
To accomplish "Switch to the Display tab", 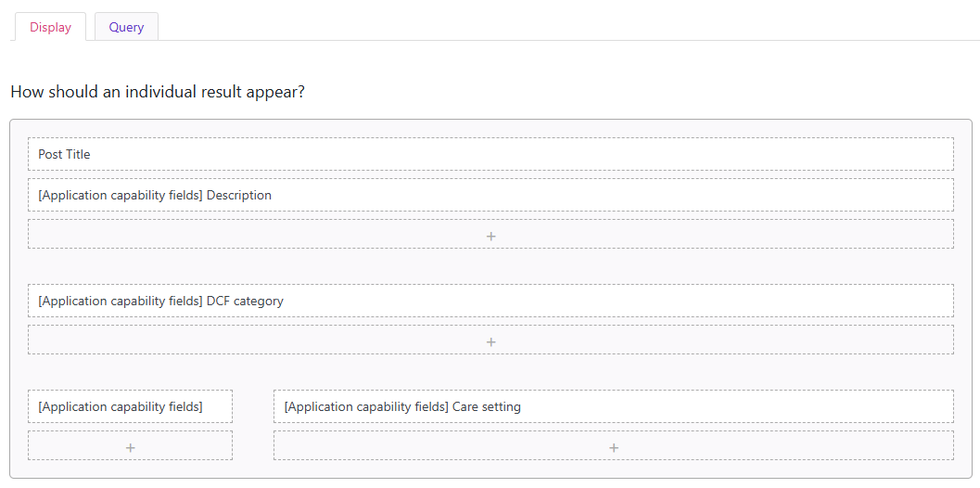I will pos(50,27).
